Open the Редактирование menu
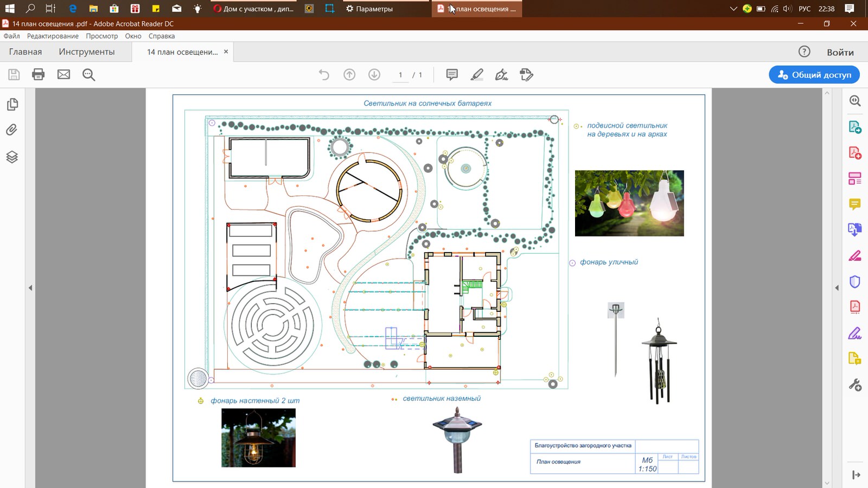The image size is (868, 488). (53, 36)
